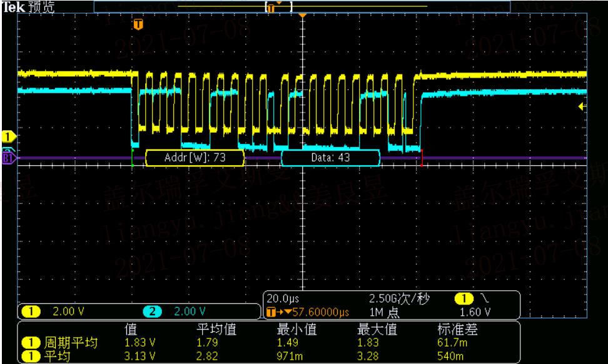Click channel 2 cyan badge in scale readout
Viewport: 608px width, 364px height.
point(152,311)
